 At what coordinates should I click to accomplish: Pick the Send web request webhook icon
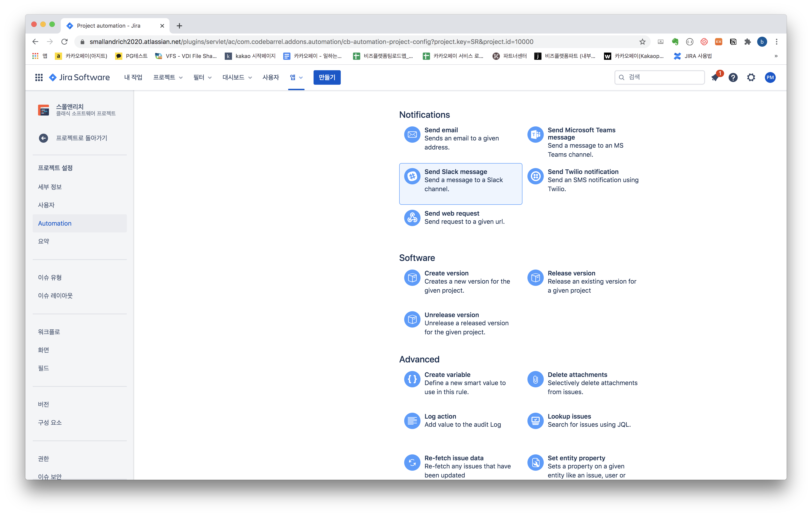(412, 218)
